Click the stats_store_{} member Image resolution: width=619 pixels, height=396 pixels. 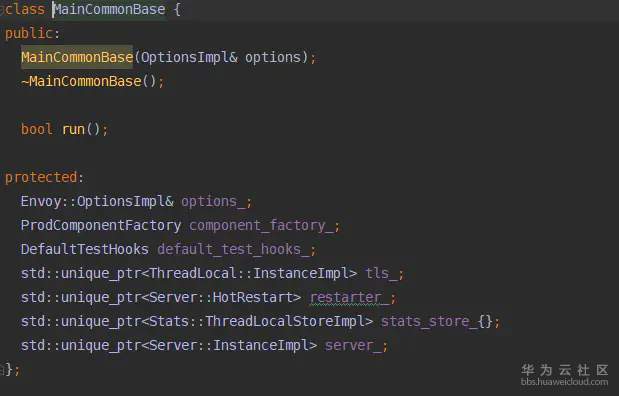coord(437,321)
